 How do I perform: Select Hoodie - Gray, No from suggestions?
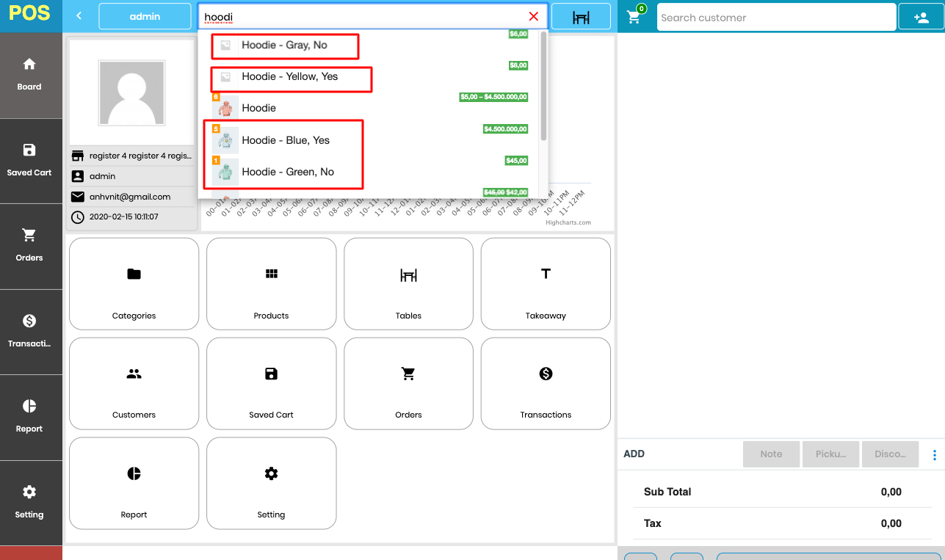click(285, 46)
